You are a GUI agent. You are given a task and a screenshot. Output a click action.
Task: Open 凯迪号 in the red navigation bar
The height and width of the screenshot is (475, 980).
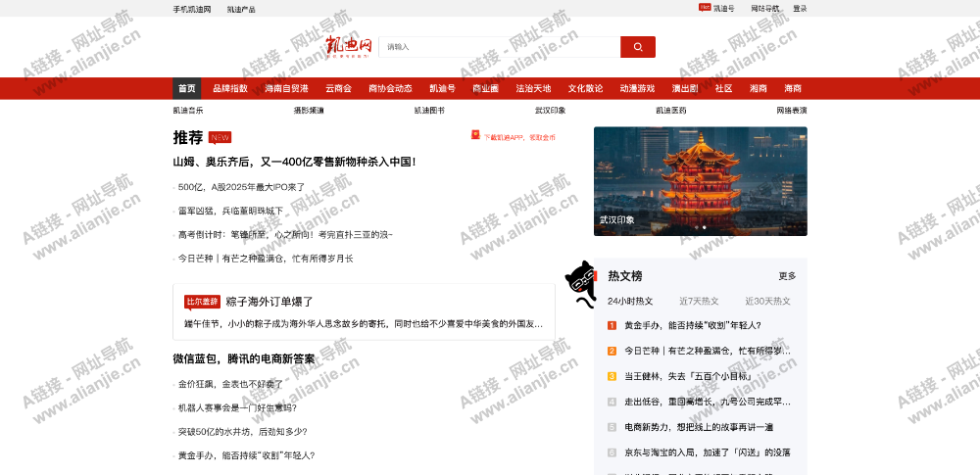443,89
